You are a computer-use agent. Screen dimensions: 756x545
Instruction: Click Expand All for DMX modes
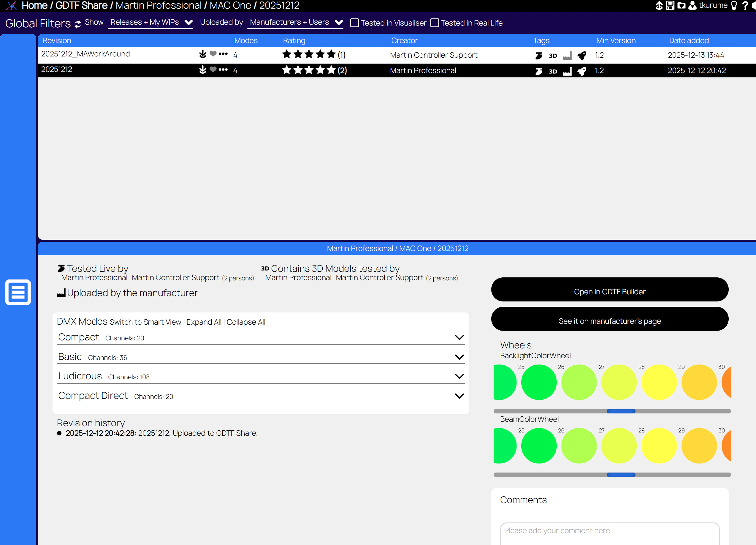(x=204, y=322)
